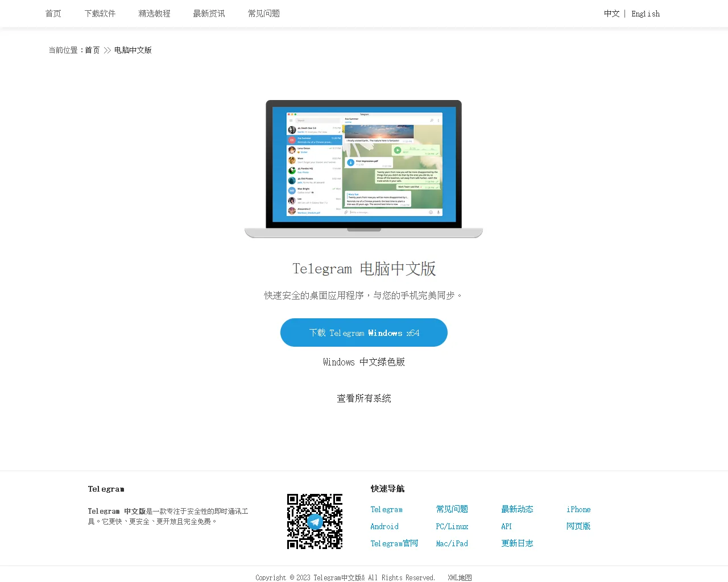Click the Telegram 电脑中文版 heading

[364, 268]
